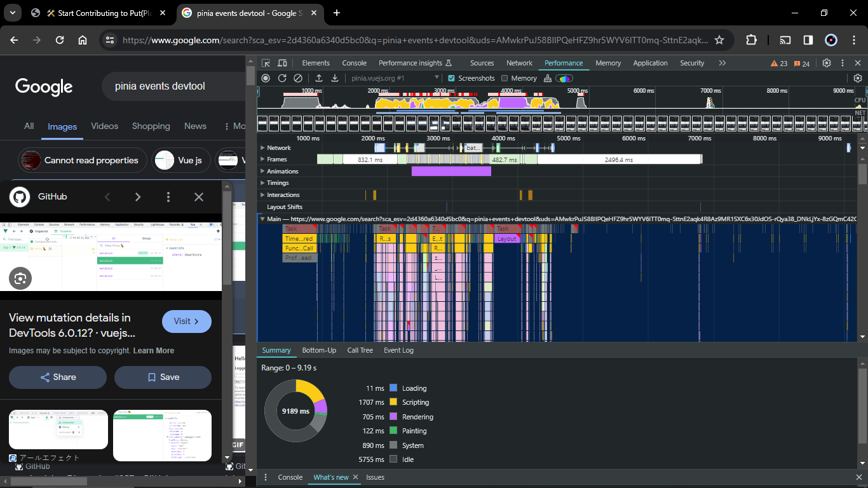868x488 pixels.
Task: Switch to the Sources tab
Action: click(482, 63)
